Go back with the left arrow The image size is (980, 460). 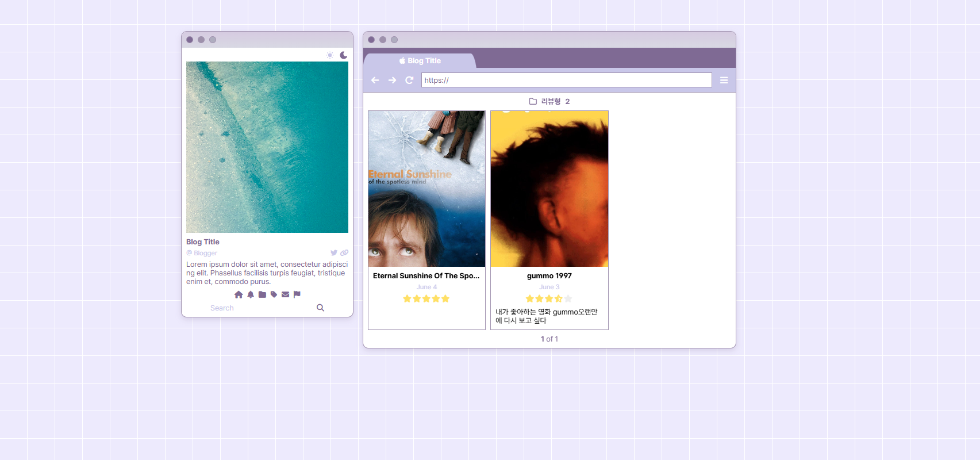point(375,80)
